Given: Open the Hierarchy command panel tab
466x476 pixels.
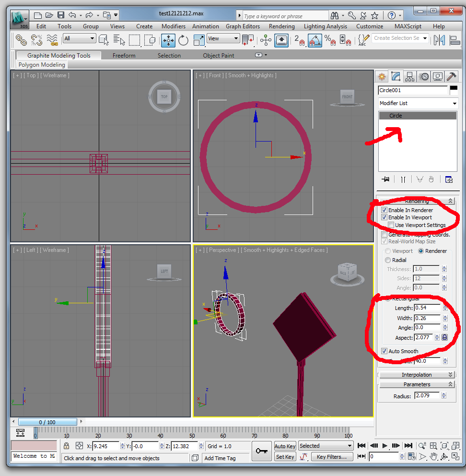Looking at the screenshot, I should pyautogui.click(x=409, y=76).
